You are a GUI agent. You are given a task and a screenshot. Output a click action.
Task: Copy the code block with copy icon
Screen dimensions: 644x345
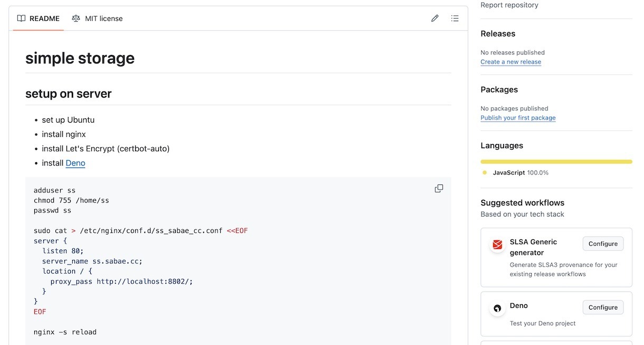point(439,189)
